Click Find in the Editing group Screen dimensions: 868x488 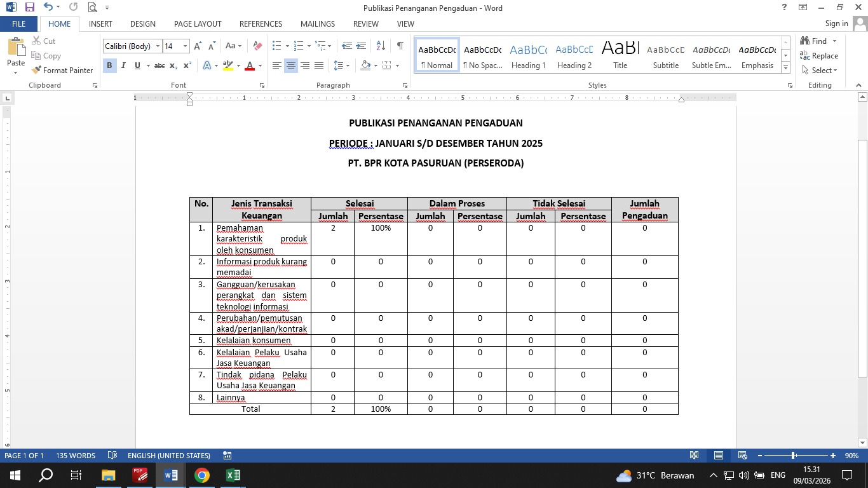pos(814,41)
